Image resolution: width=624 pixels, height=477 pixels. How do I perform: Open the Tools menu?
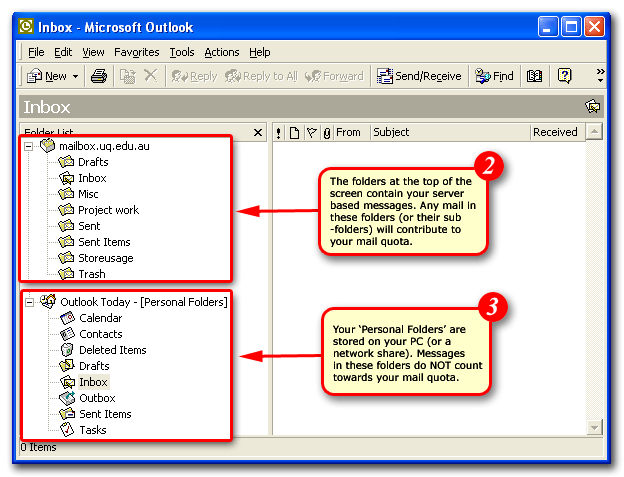coord(182,52)
